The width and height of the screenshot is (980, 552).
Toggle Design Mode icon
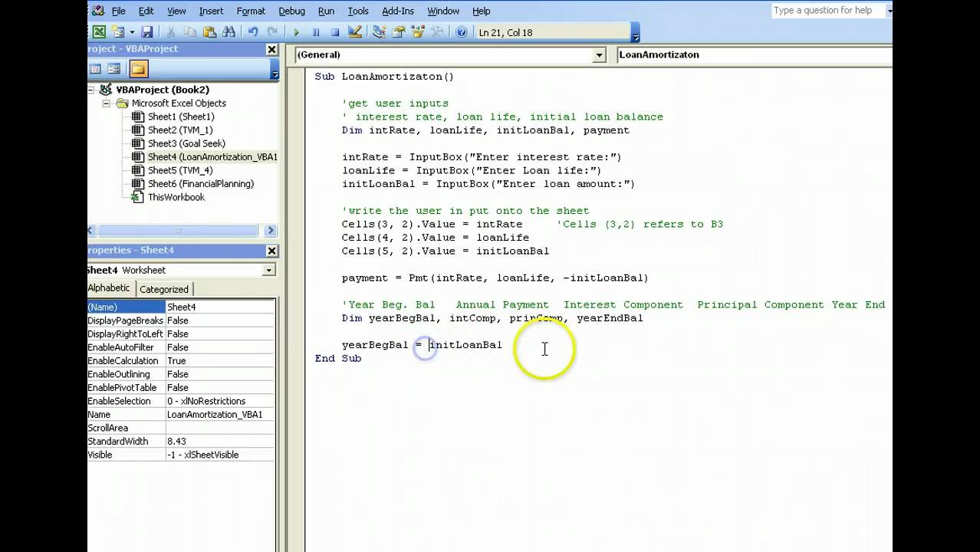pyautogui.click(x=354, y=32)
